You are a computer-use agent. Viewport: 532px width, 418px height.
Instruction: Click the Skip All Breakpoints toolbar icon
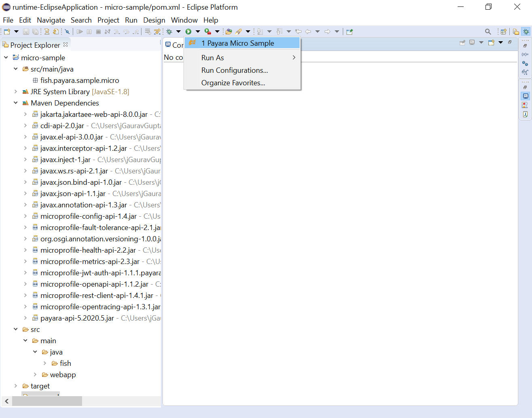point(67,32)
